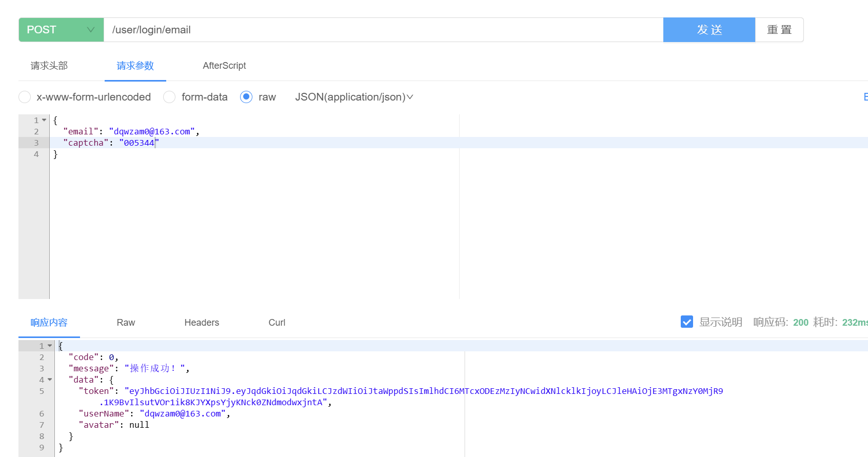Open the 响应内容 response tab
Screen dimensions: 868x457
pos(49,323)
